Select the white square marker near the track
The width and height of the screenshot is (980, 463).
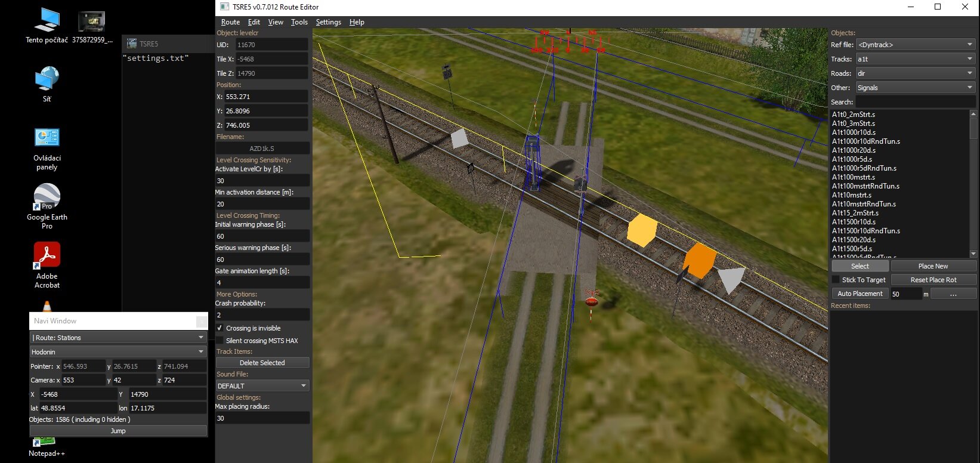point(459,138)
